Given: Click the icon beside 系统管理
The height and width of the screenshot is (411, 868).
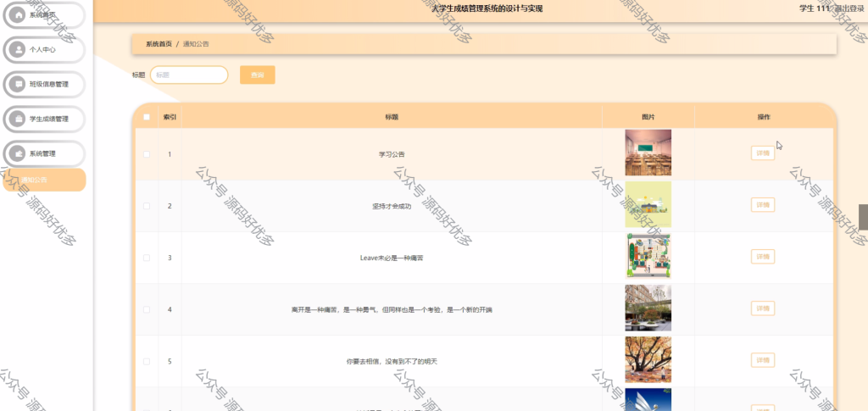Looking at the screenshot, I should [x=19, y=153].
